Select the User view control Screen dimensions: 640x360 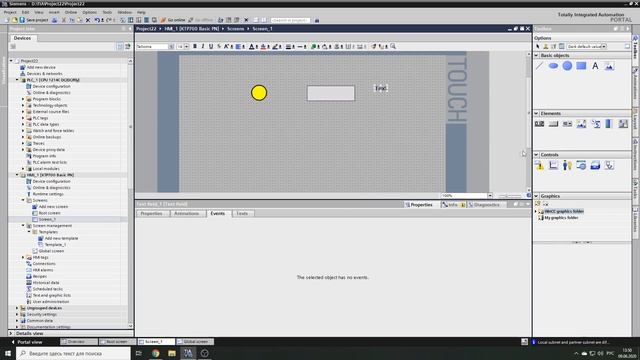click(567, 165)
